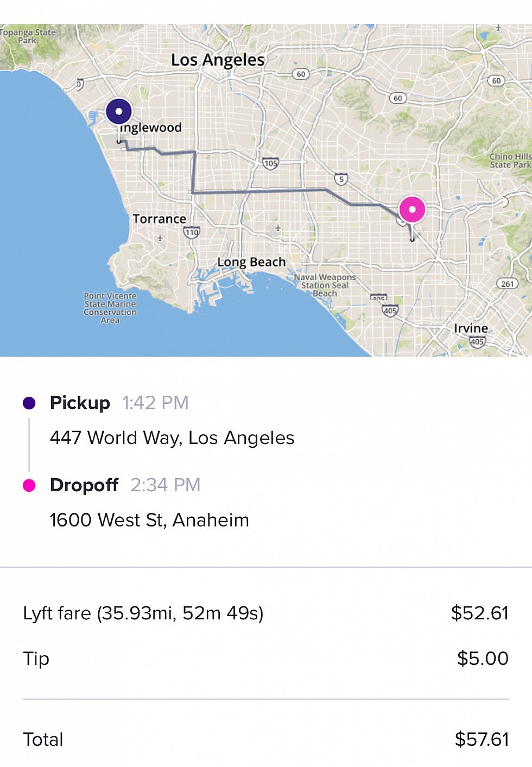Select the Long Beach map label

[x=251, y=262]
